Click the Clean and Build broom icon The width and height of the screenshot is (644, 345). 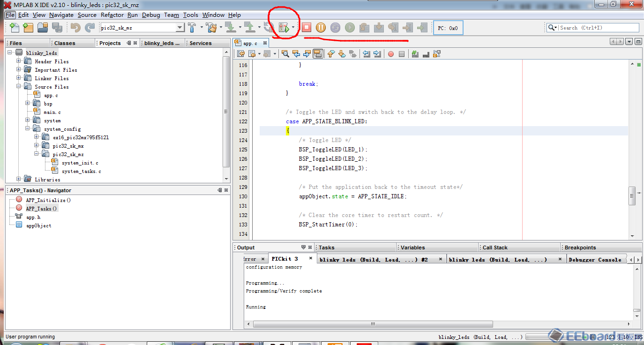click(x=212, y=28)
